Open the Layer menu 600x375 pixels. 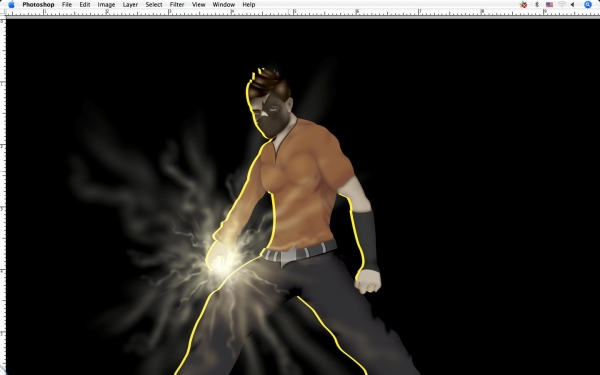point(130,5)
